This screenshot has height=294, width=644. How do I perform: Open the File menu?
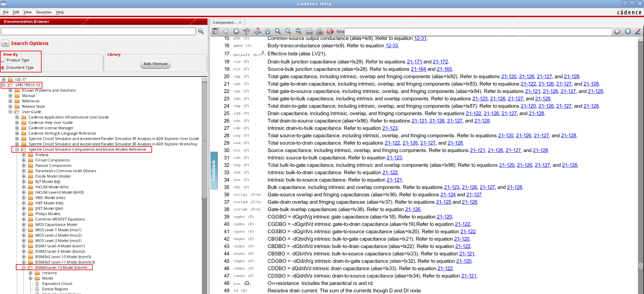tap(6, 12)
